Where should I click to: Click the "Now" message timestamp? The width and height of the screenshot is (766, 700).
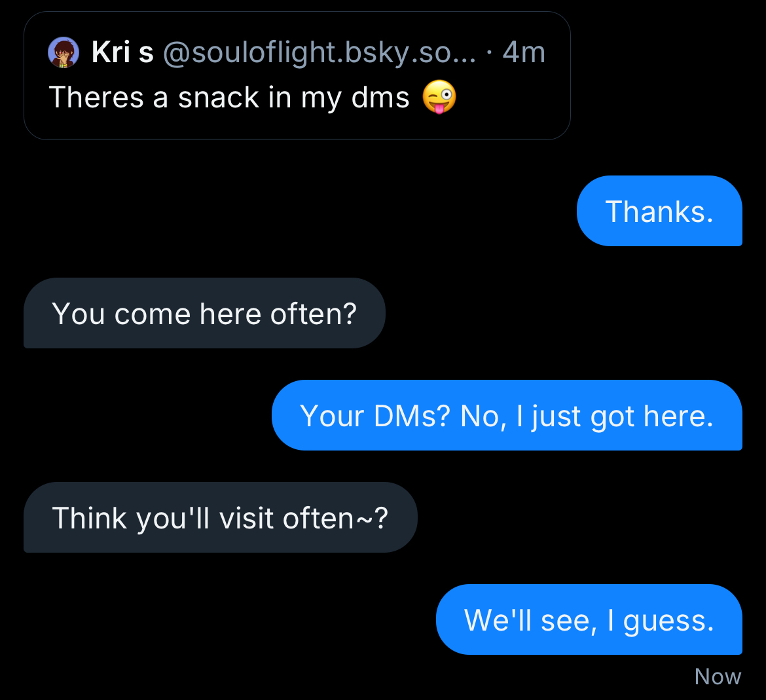point(718,676)
